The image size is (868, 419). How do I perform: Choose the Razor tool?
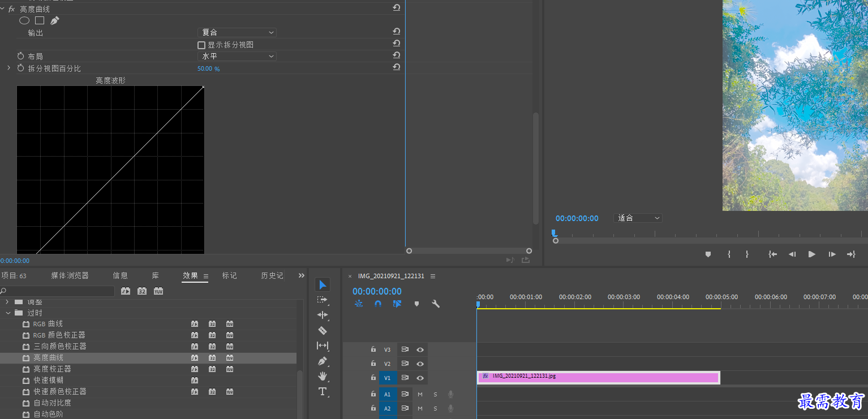(x=323, y=330)
